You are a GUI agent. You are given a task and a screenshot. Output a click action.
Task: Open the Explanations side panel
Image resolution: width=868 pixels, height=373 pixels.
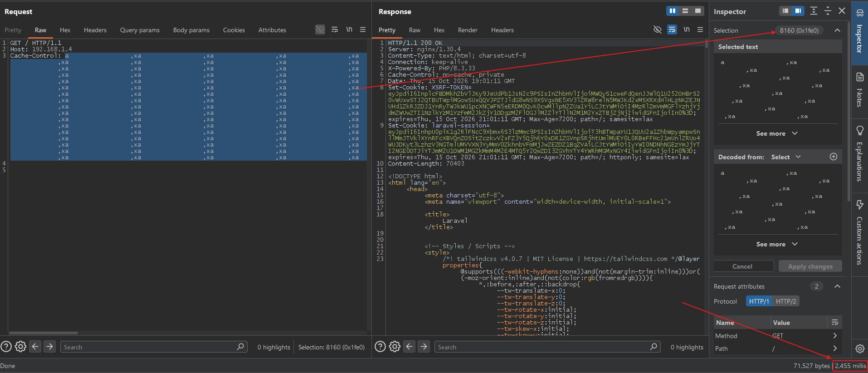859,153
